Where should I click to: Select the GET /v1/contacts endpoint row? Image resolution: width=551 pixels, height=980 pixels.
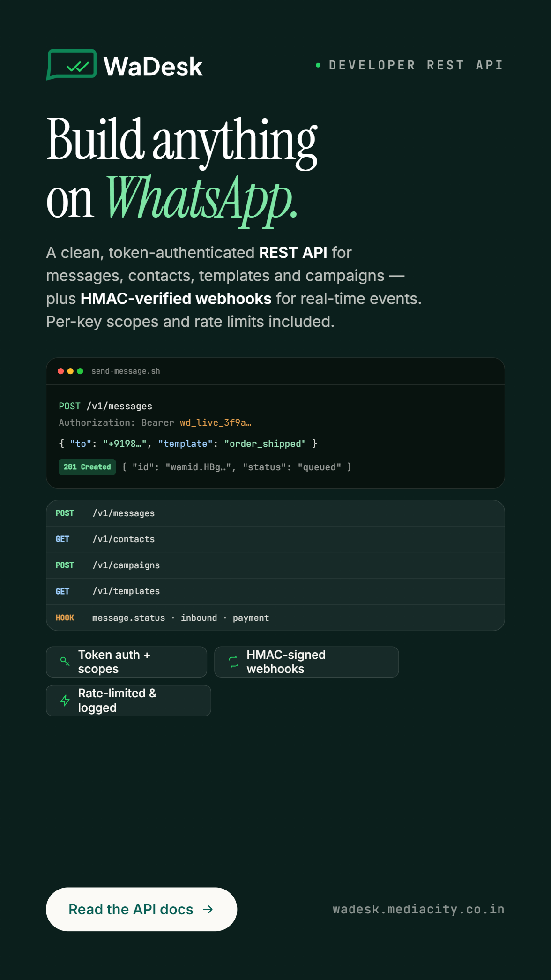pyautogui.click(x=275, y=539)
